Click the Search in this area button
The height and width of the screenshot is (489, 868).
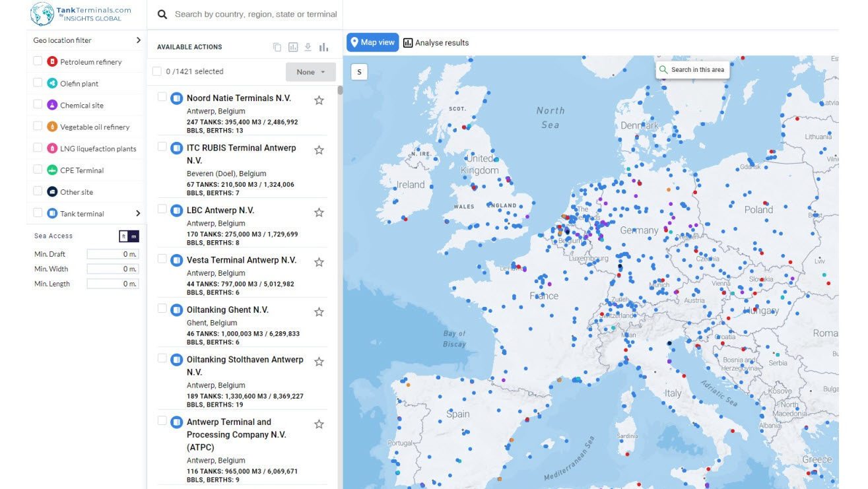[x=692, y=70]
